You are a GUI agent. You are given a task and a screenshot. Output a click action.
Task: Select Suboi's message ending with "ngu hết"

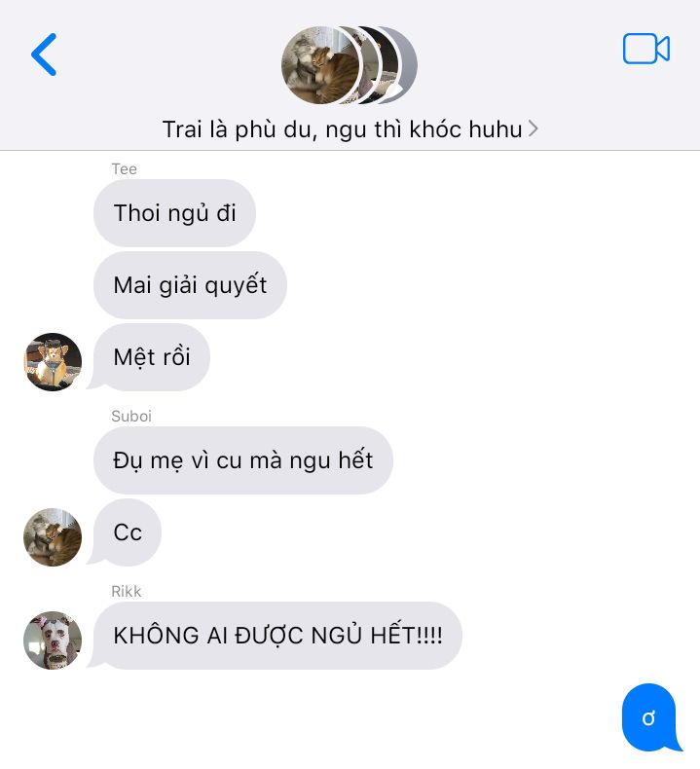[243, 460]
